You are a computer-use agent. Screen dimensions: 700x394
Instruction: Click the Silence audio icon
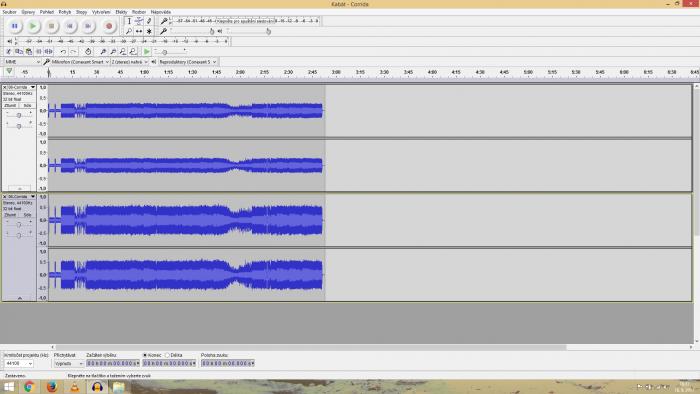click(49, 52)
